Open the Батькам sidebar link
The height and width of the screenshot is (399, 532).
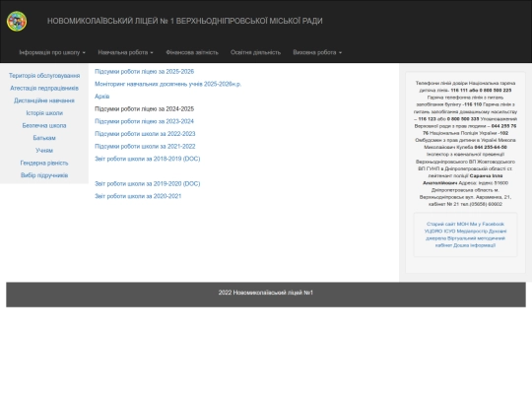[44, 138]
